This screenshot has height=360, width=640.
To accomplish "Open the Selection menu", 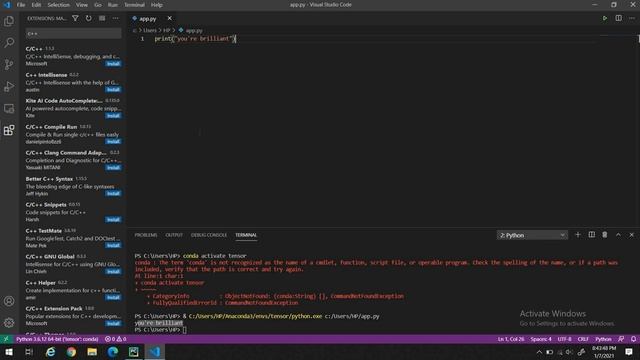I will 58,5.
